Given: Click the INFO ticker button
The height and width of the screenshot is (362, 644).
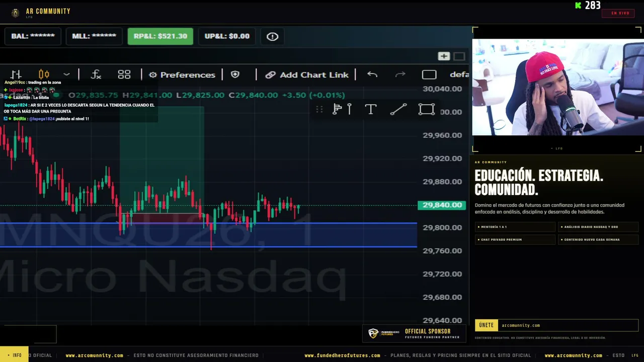Looking at the screenshot, I should point(14,355).
